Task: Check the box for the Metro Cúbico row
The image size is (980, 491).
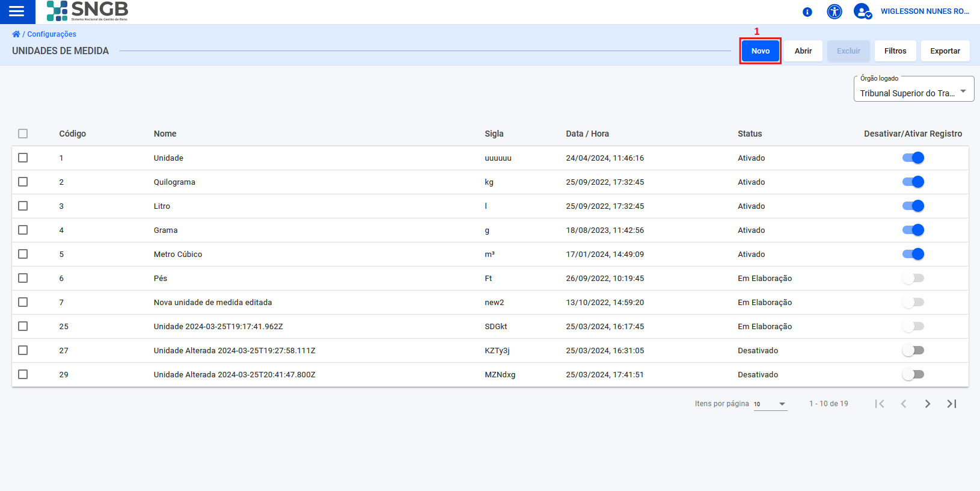Action: [23, 254]
